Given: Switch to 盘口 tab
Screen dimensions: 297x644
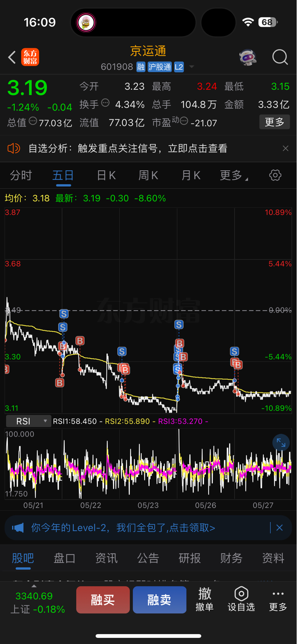Looking at the screenshot, I should click(x=64, y=558).
